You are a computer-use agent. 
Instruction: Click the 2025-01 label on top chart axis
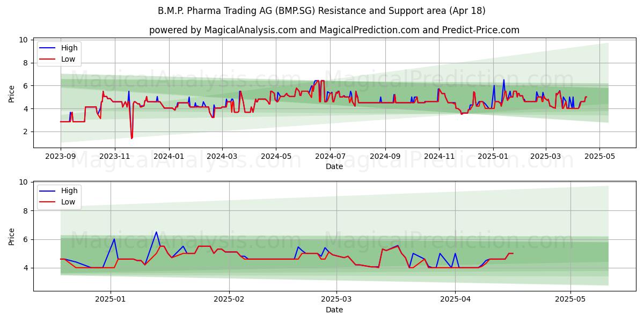click(493, 156)
